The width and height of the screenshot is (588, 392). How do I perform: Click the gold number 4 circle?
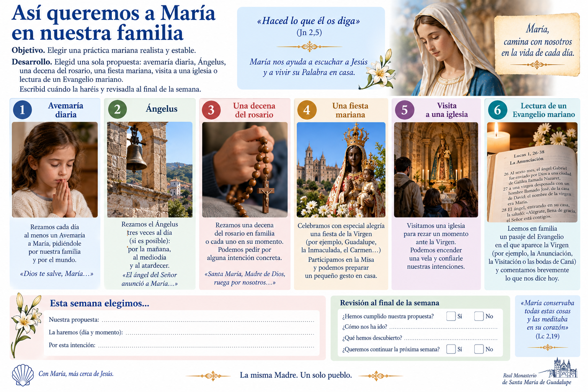[307, 110]
